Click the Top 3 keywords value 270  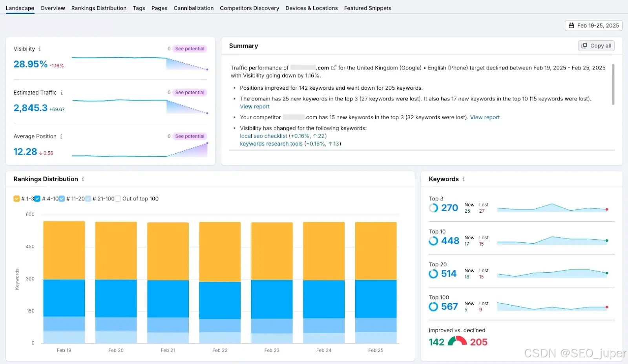pos(449,208)
